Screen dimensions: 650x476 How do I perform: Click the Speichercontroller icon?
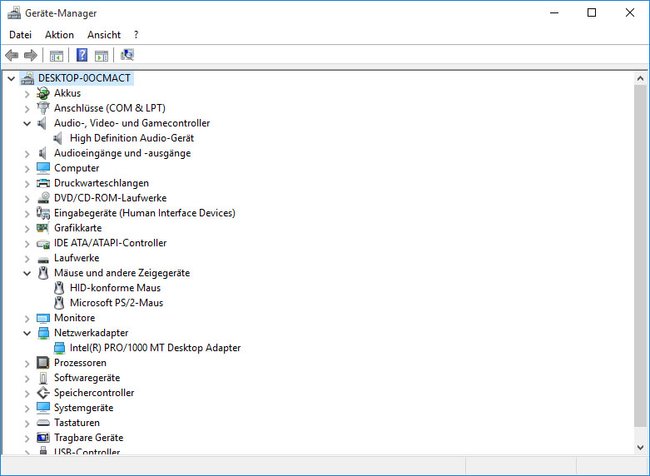(43, 393)
